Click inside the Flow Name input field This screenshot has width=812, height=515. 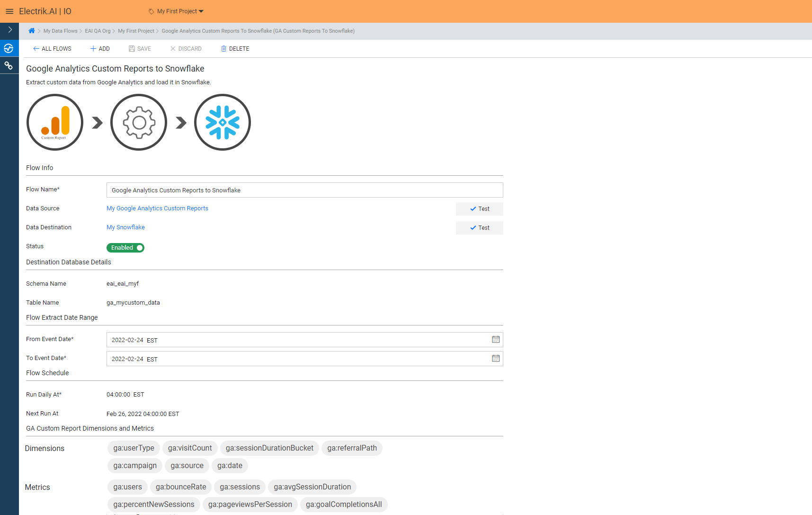pyautogui.click(x=304, y=190)
